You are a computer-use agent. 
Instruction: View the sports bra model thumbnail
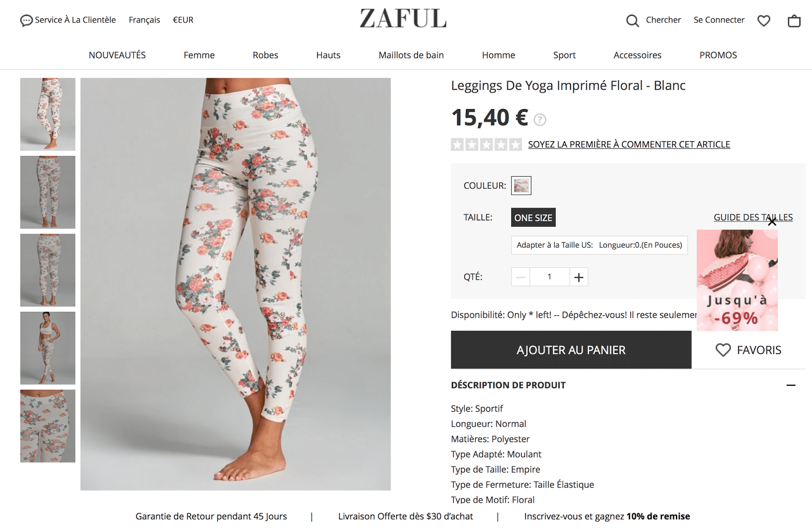[48, 348]
